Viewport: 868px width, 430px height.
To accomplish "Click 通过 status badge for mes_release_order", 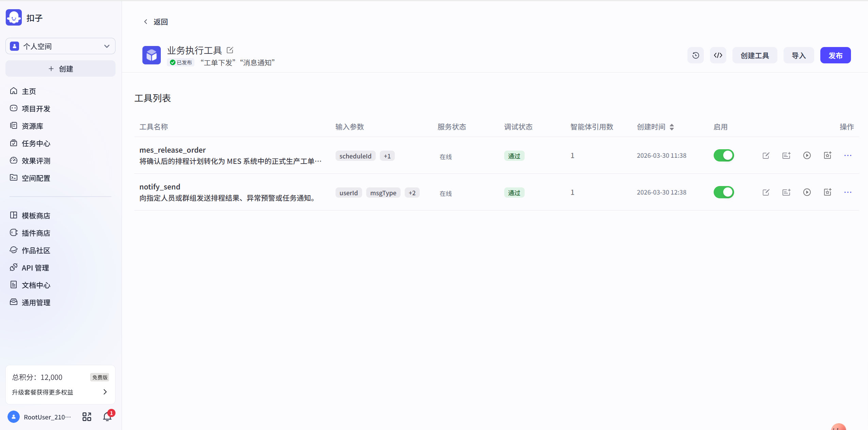I will point(514,156).
